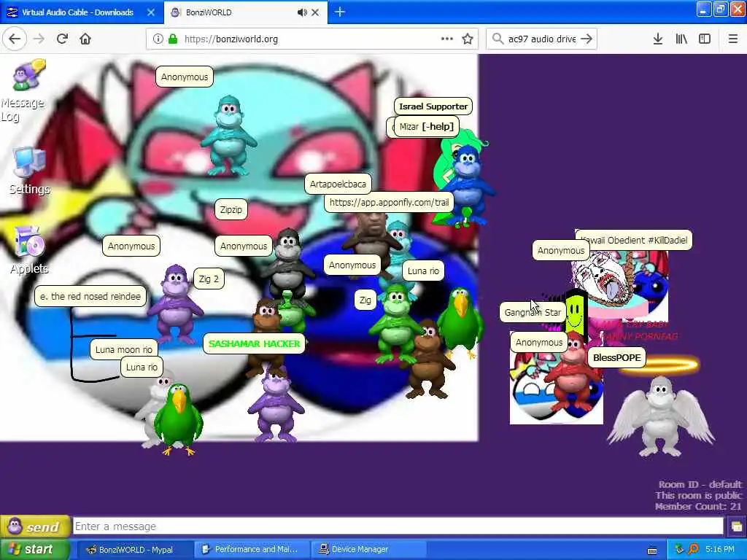Open the Library icon in toolbar
This screenshot has width=747, height=560.
tap(681, 39)
